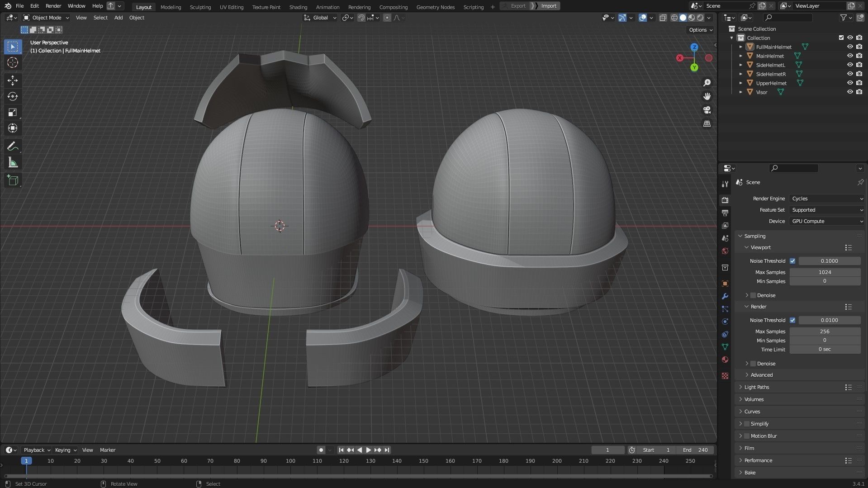
Task: Pick the Scale tool
Action: pos(13,112)
